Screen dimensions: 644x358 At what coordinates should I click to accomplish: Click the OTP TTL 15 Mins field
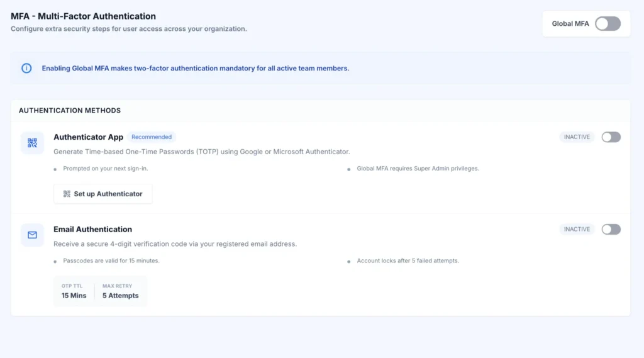point(74,291)
